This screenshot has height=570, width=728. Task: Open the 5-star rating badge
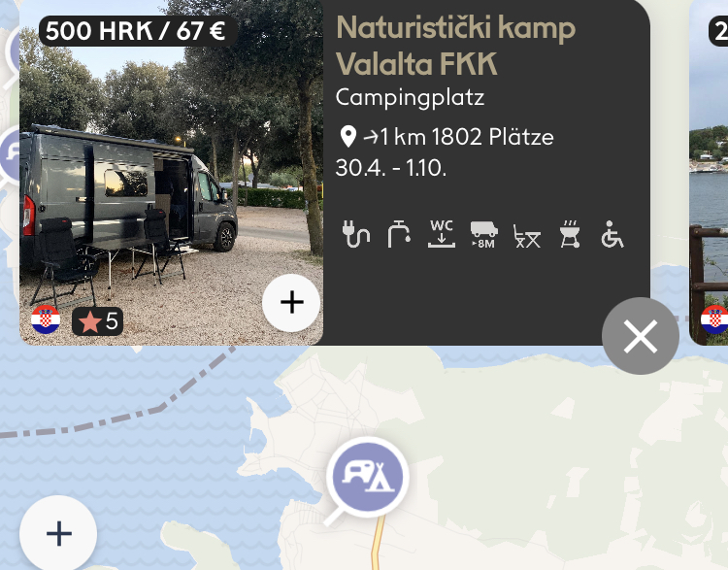(97, 321)
